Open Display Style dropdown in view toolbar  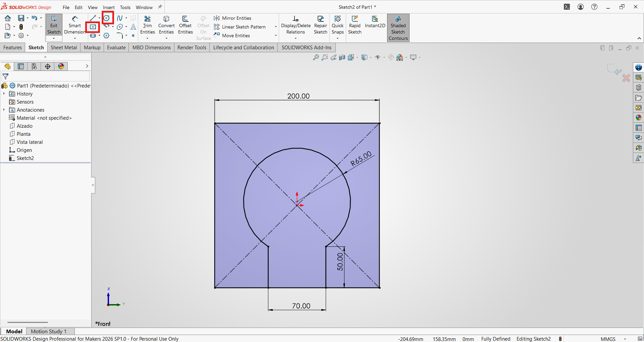(x=371, y=58)
